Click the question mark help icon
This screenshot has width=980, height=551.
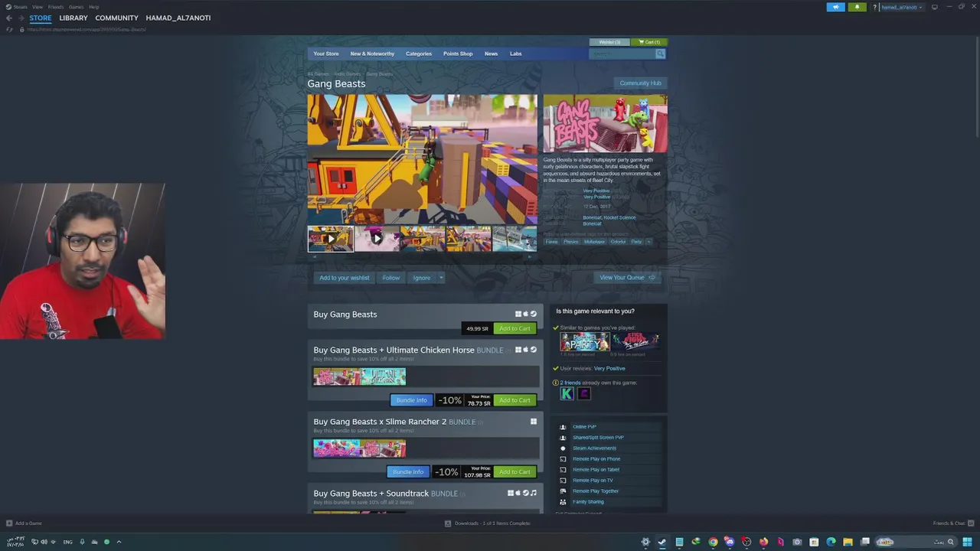pos(874,7)
